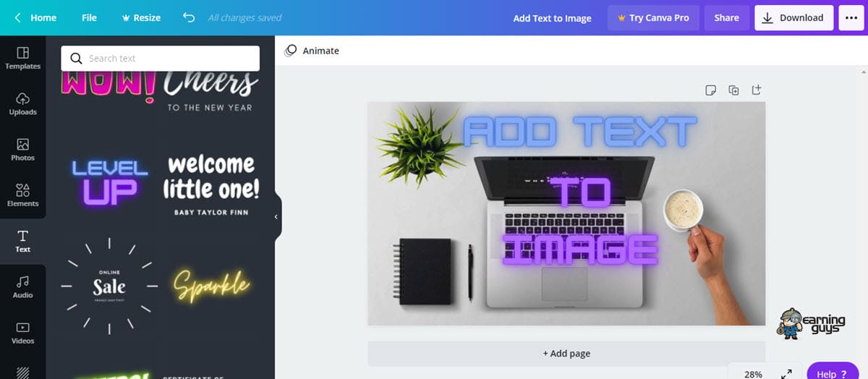Viewport: 868px width, 379px height.
Task: Open the background pattern panel icon
Action: pos(22,372)
